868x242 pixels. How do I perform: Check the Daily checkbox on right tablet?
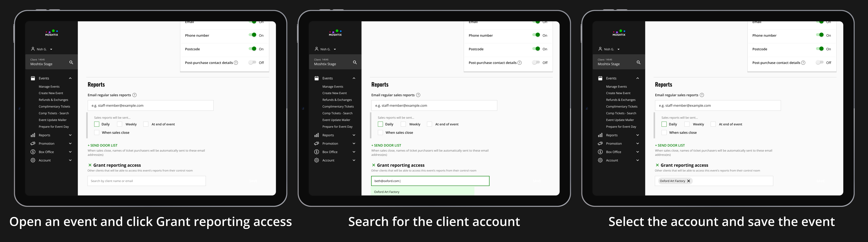point(664,124)
